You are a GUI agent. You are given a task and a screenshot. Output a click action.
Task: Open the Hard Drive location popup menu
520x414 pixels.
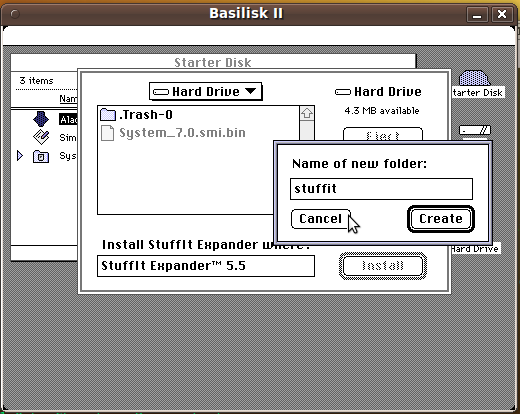pos(206,92)
